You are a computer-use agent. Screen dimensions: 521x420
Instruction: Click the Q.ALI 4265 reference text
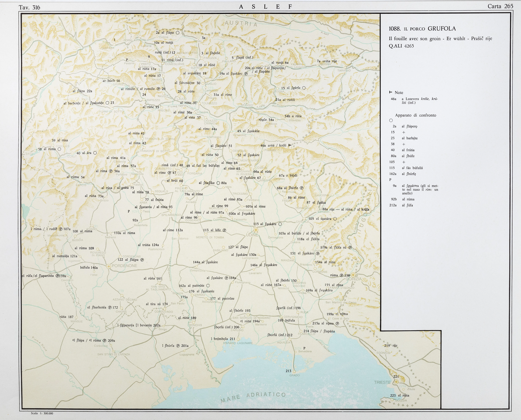point(401,46)
